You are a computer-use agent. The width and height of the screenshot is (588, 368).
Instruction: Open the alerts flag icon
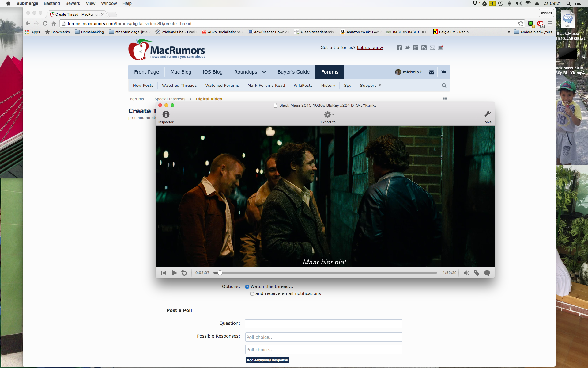pos(444,72)
